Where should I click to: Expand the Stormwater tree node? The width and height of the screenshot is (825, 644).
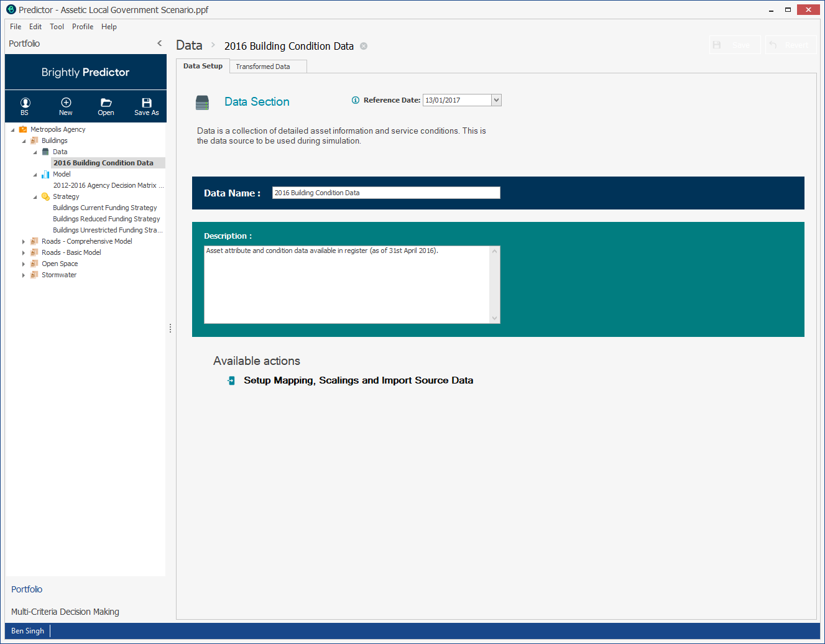24,275
